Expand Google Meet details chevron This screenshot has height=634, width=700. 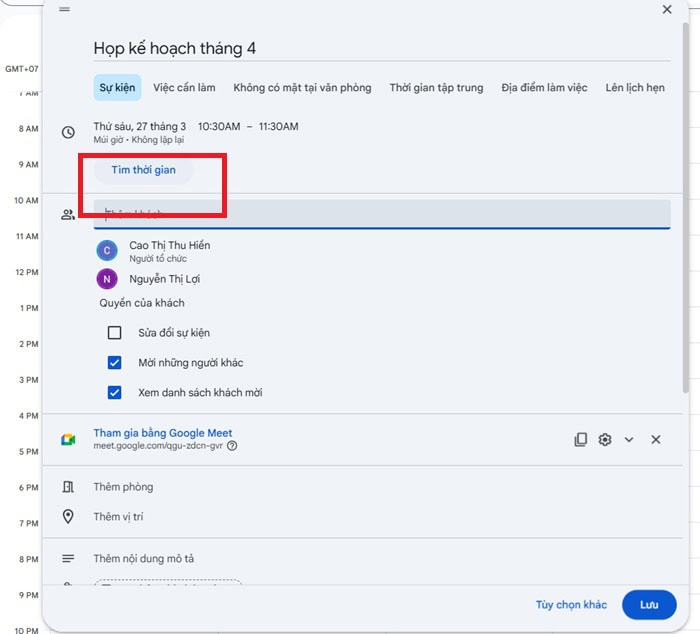pyautogui.click(x=629, y=440)
